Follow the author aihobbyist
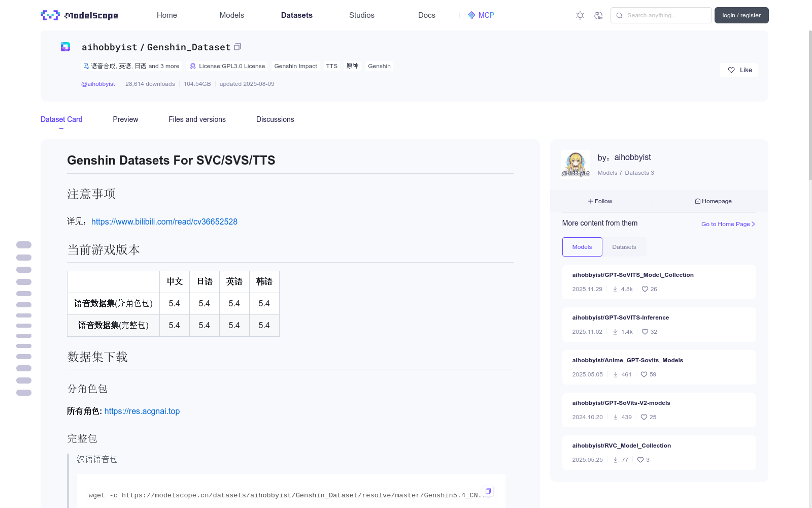This screenshot has height=508, width=812. 600,201
